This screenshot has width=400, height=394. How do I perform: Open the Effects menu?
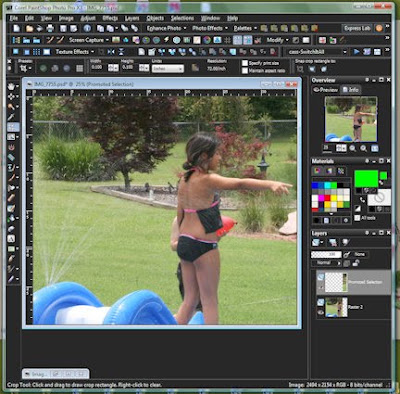click(110, 18)
